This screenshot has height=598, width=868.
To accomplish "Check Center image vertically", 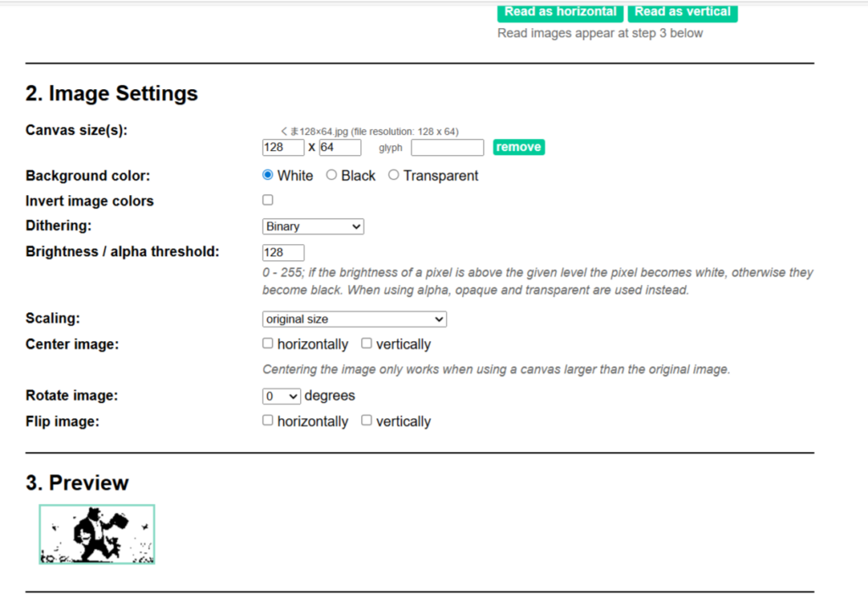I will click(366, 344).
